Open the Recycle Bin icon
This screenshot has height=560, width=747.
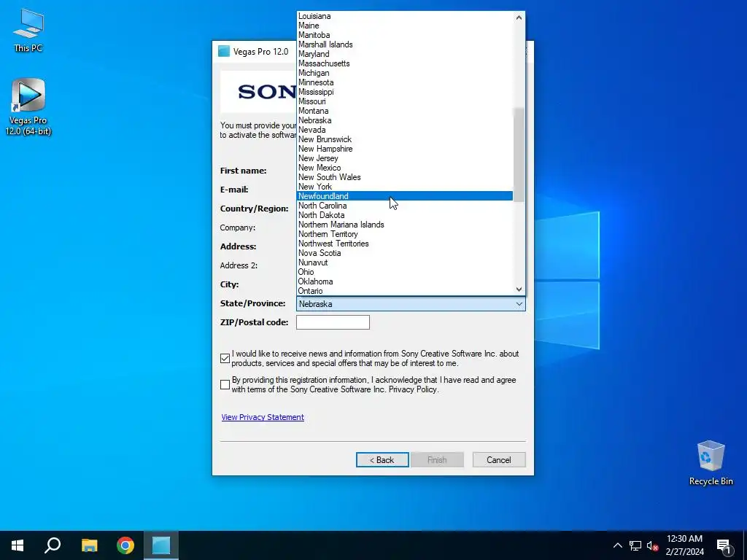711,462
